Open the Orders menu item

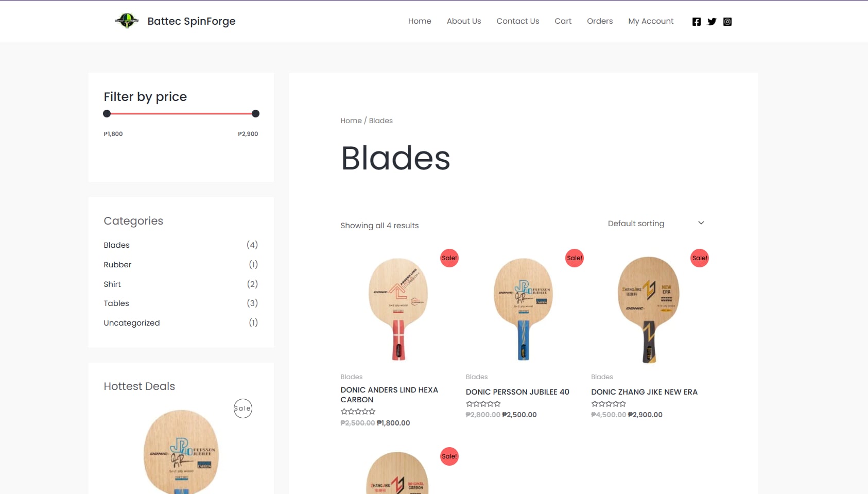click(x=600, y=21)
